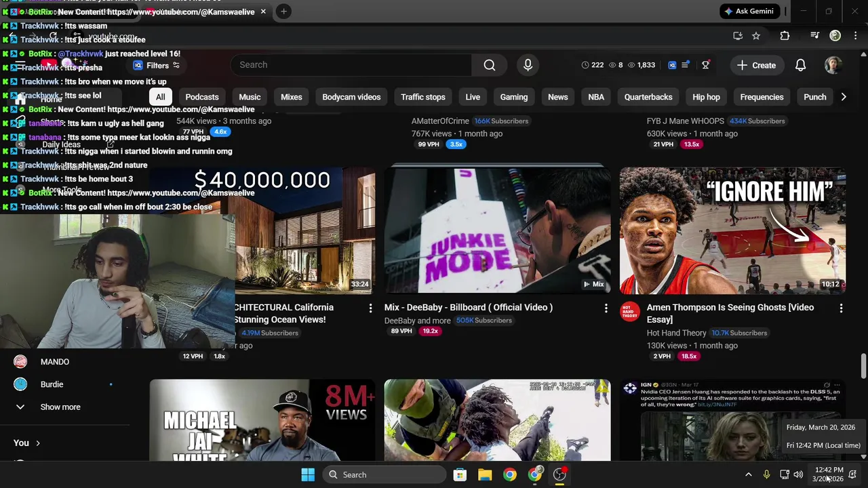This screenshot has width=868, height=488.
Task: Open the YouTube account avatar menu
Action: tap(833, 65)
